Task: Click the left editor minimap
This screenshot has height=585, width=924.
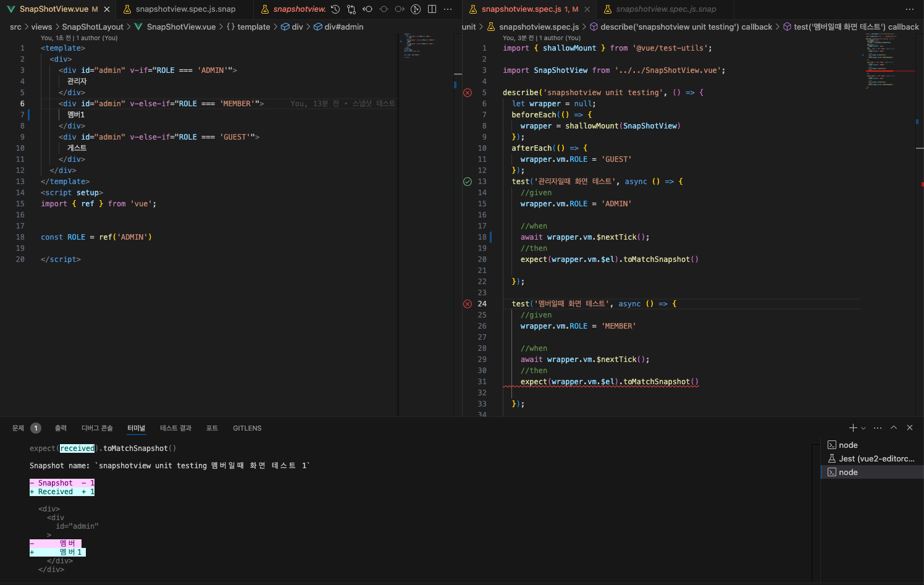Action: (426, 46)
